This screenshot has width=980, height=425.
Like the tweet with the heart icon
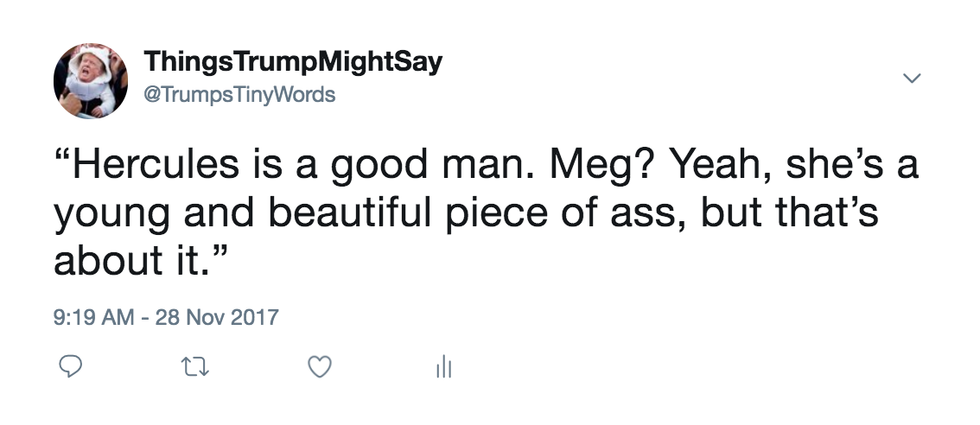point(319,369)
